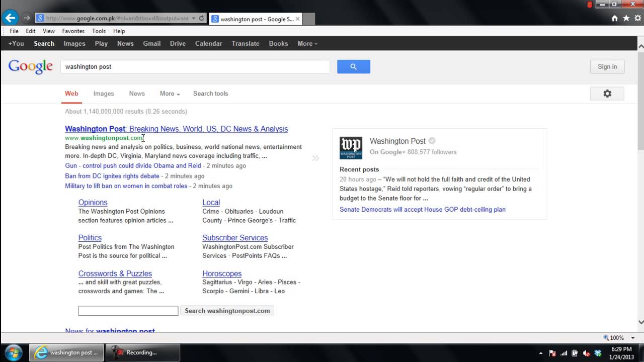The width and height of the screenshot is (644, 362).
Task: Open the Edit menu
Action: pos(31,31)
